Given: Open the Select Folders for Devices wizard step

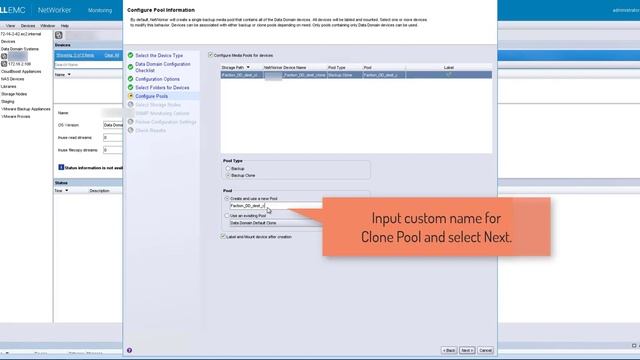Looking at the screenshot, I should click(162, 87).
